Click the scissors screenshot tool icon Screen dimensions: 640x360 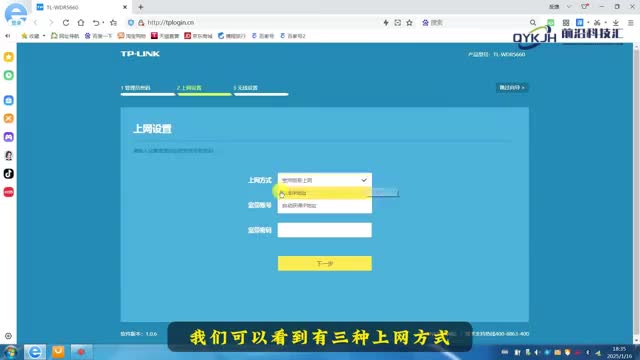597,23
